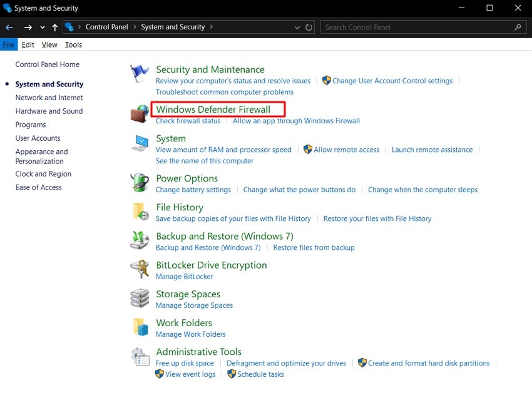Open the View menu

pos(49,44)
